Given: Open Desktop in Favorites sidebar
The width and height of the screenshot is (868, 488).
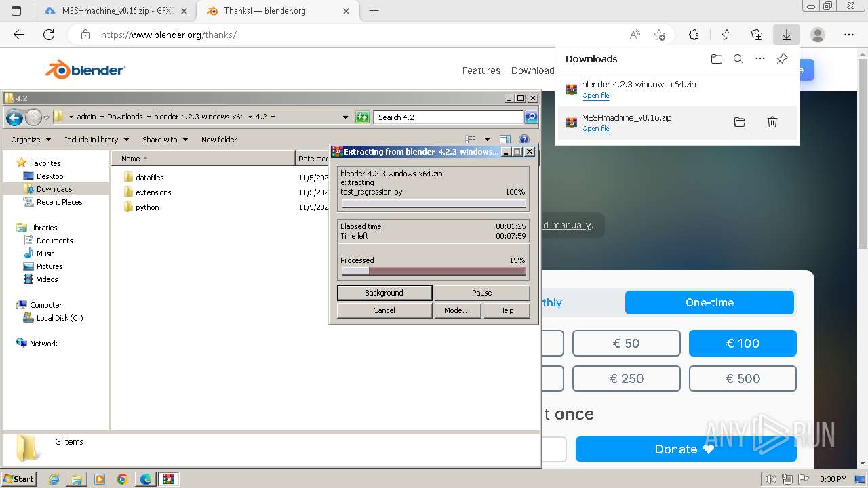Looking at the screenshot, I should click(x=50, y=176).
